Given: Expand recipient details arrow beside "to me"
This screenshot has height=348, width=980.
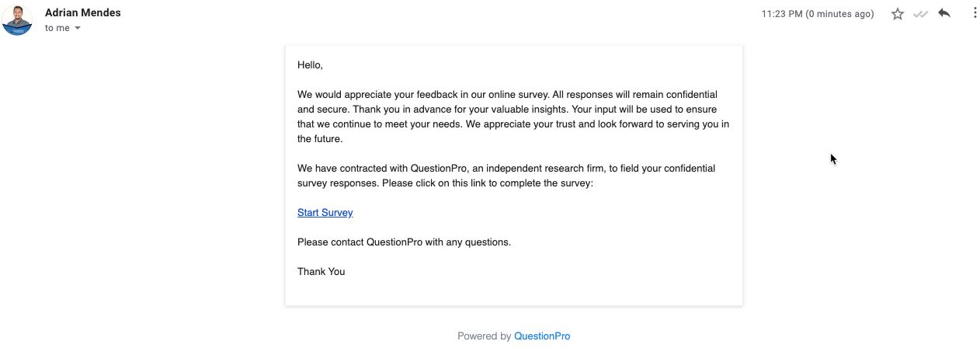Looking at the screenshot, I should tap(78, 28).
